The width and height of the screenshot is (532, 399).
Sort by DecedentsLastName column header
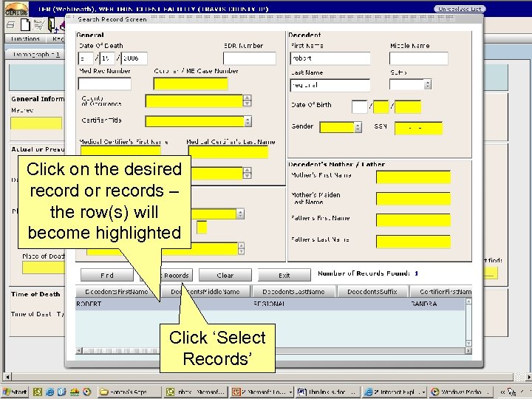294,291
